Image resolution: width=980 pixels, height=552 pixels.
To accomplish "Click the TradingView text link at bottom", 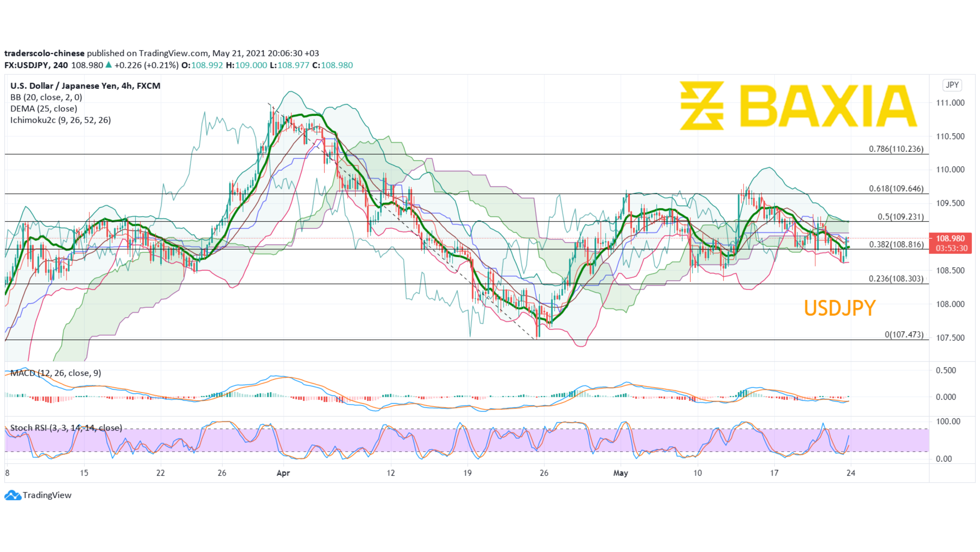I will click(x=47, y=495).
